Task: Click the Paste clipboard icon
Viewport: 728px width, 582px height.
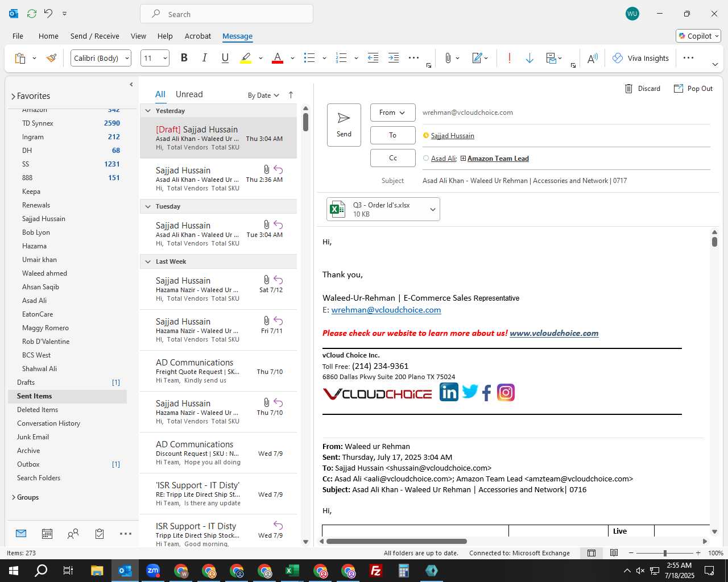Action: [20, 58]
